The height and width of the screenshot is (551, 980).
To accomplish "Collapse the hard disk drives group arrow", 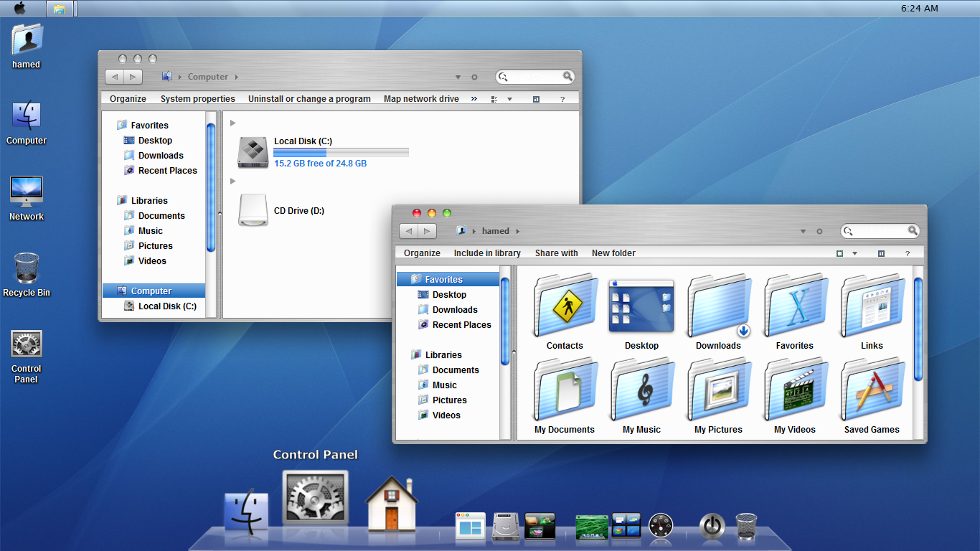I will tap(233, 123).
